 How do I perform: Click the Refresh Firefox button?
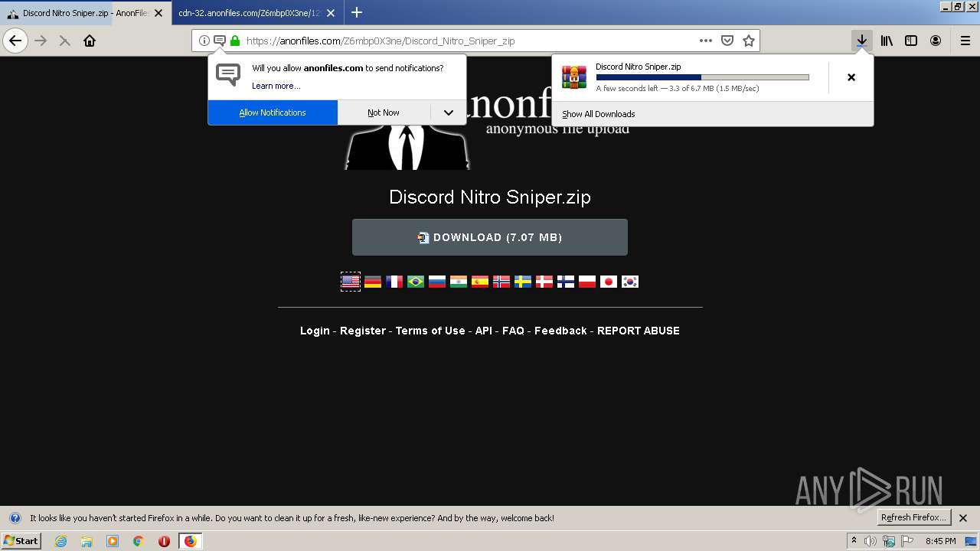click(913, 517)
